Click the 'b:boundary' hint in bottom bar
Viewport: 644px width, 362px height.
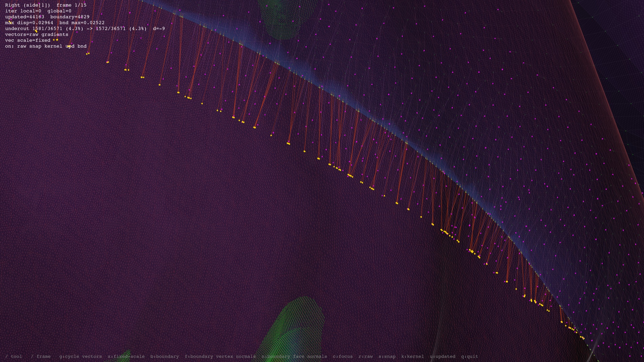click(x=164, y=356)
